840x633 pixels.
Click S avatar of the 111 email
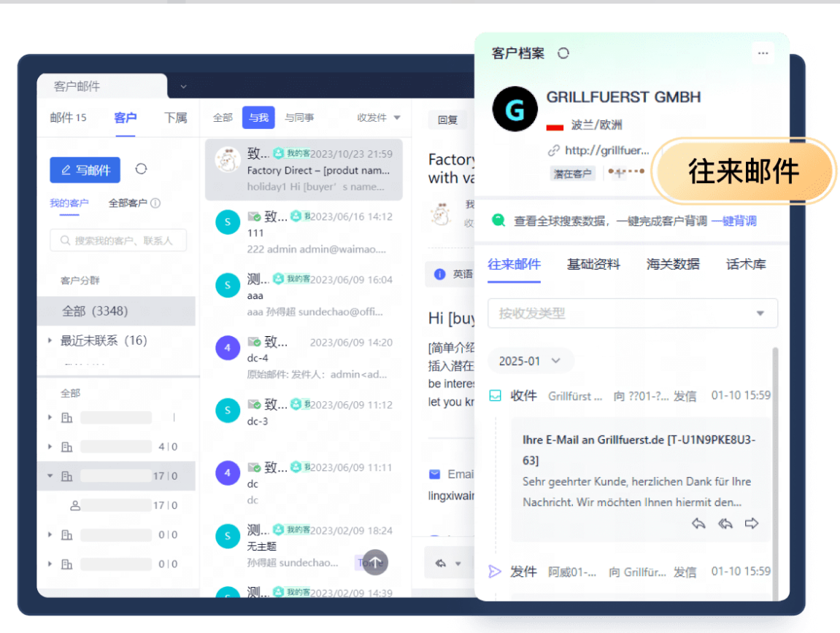[228, 222]
